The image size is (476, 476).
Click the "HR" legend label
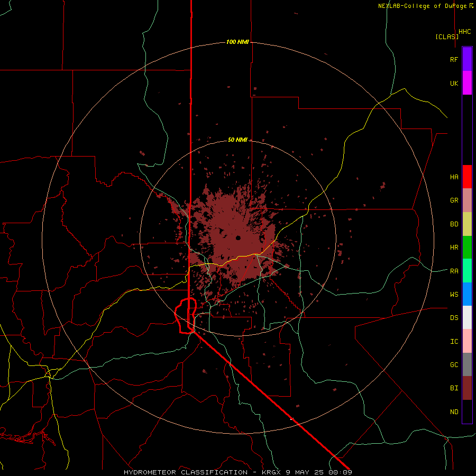tap(454, 248)
